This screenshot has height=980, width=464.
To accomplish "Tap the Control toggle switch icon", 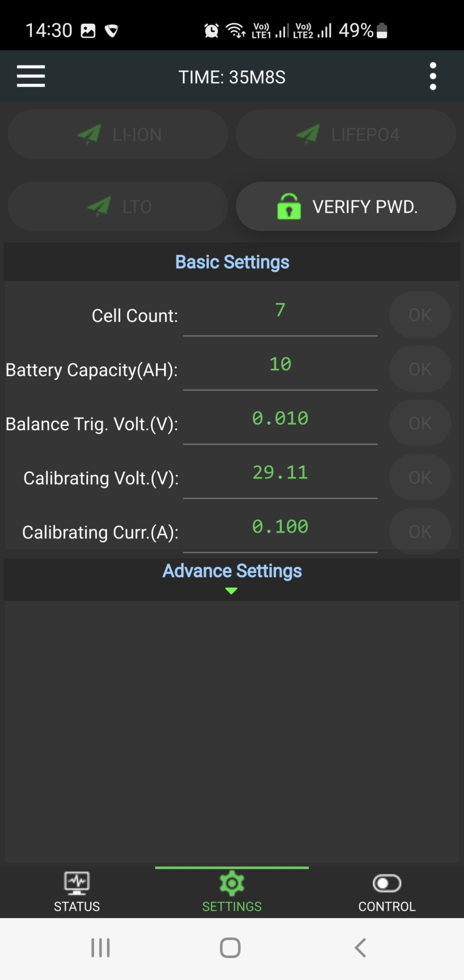I will coord(387,883).
